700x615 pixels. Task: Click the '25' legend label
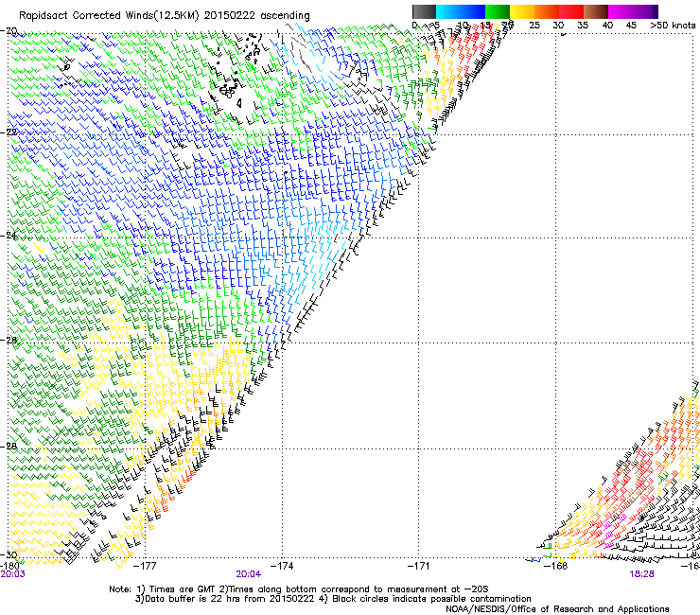tap(534, 26)
